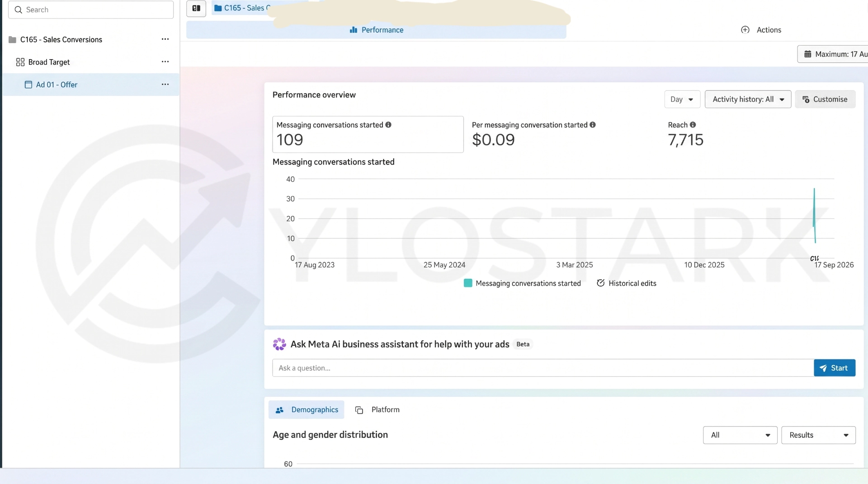The height and width of the screenshot is (484, 868).
Task: Click the Historical edits legend label
Action: (632, 283)
